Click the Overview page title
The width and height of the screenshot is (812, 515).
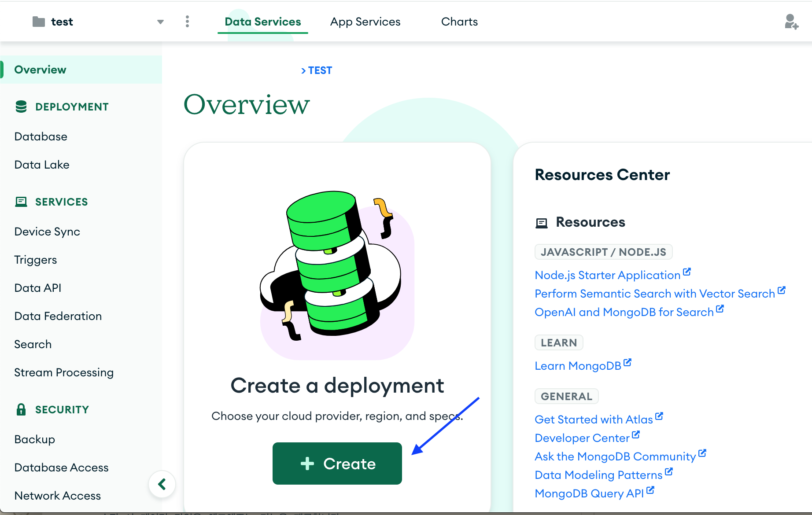point(247,105)
